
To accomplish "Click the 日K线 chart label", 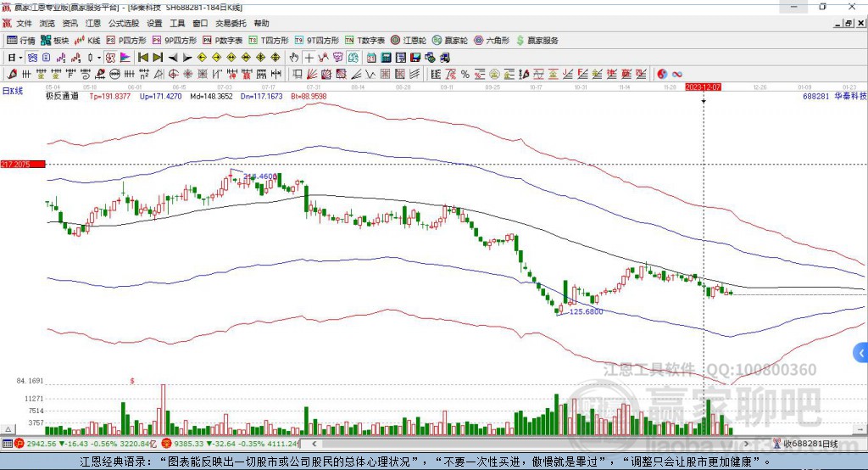I will [13, 91].
